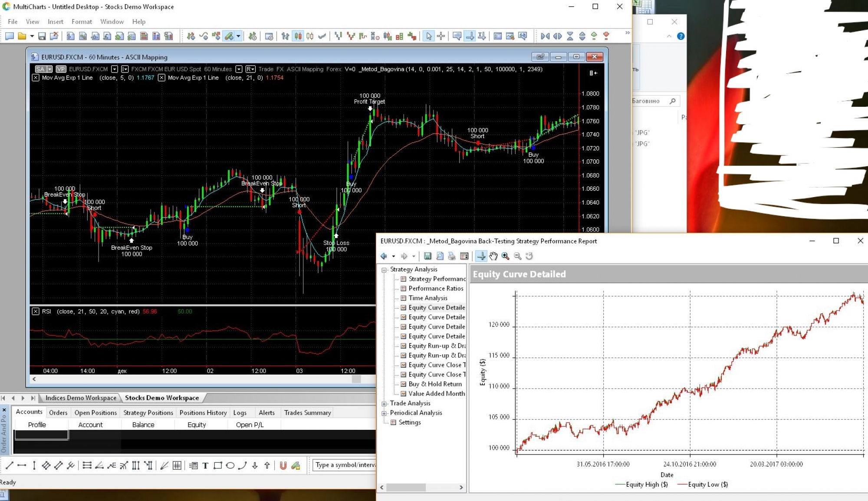Expand the Trade Analysis tree node

click(384, 403)
